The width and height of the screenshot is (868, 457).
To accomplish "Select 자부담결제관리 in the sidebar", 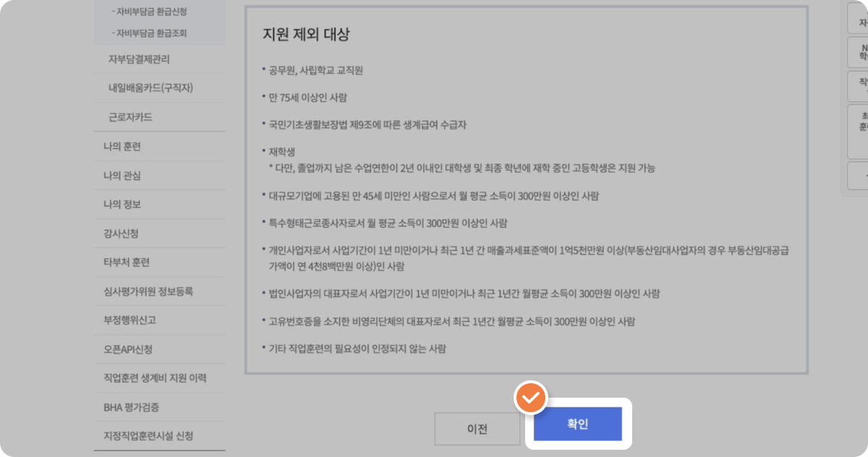I will coord(139,59).
